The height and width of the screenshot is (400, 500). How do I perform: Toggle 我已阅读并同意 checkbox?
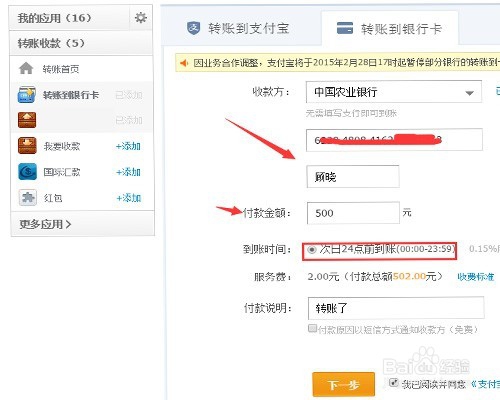(x=394, y=383)
